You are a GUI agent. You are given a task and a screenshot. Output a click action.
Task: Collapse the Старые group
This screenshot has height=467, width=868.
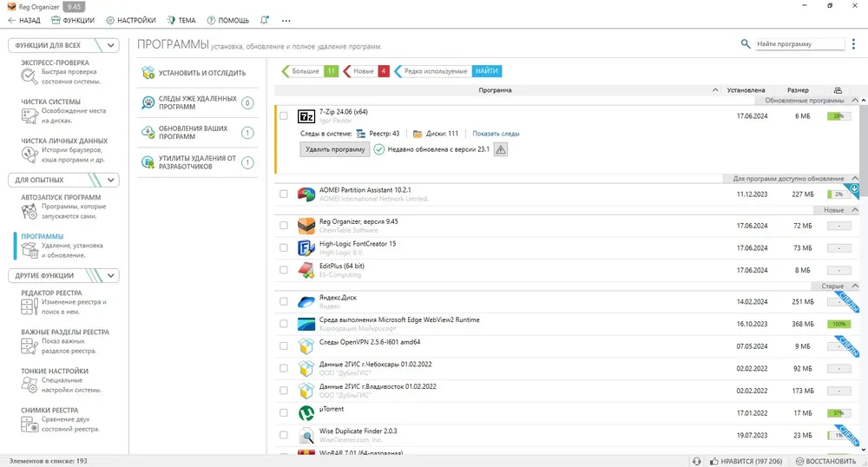pyautogui.click(x=855, y=286)
